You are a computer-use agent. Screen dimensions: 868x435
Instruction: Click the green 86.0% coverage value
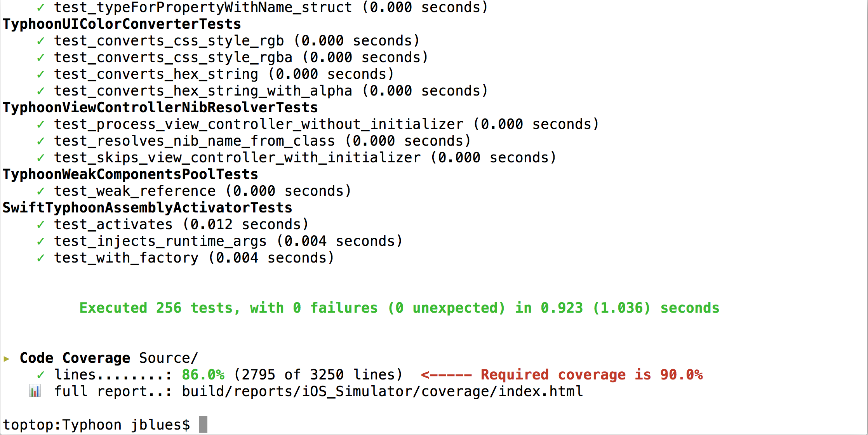click(x=203, y=375)
